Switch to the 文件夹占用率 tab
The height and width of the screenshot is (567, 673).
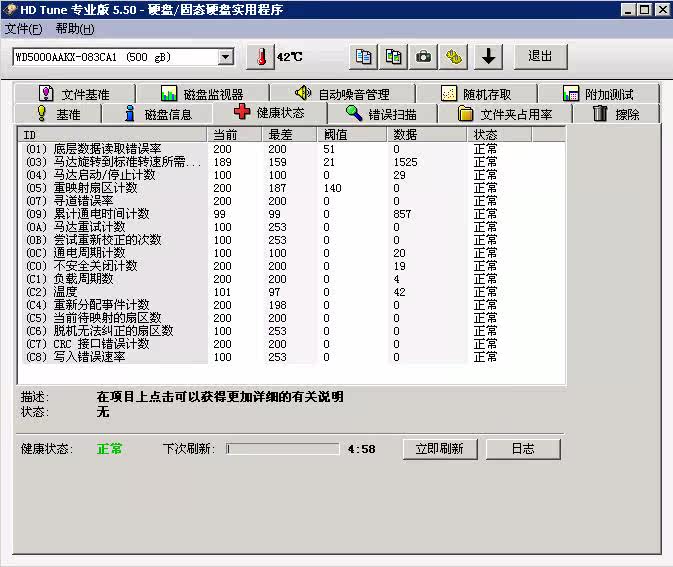click(505, 114)
